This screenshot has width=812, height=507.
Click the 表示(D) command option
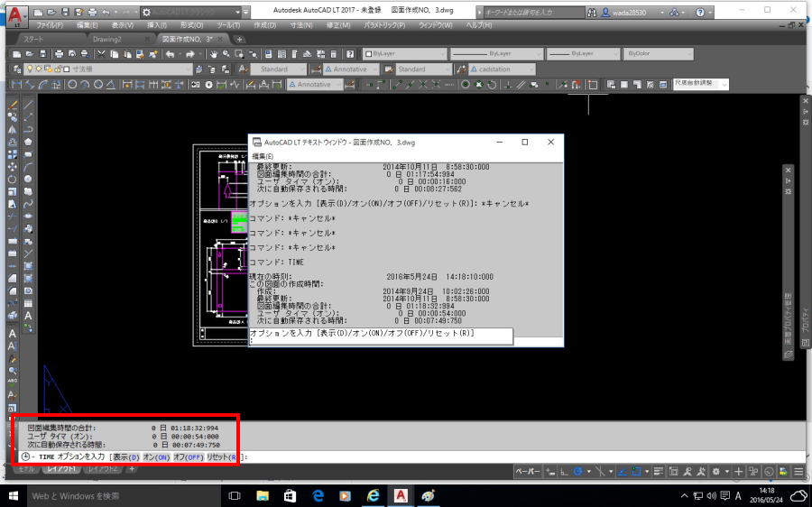(x=126, y=457)
